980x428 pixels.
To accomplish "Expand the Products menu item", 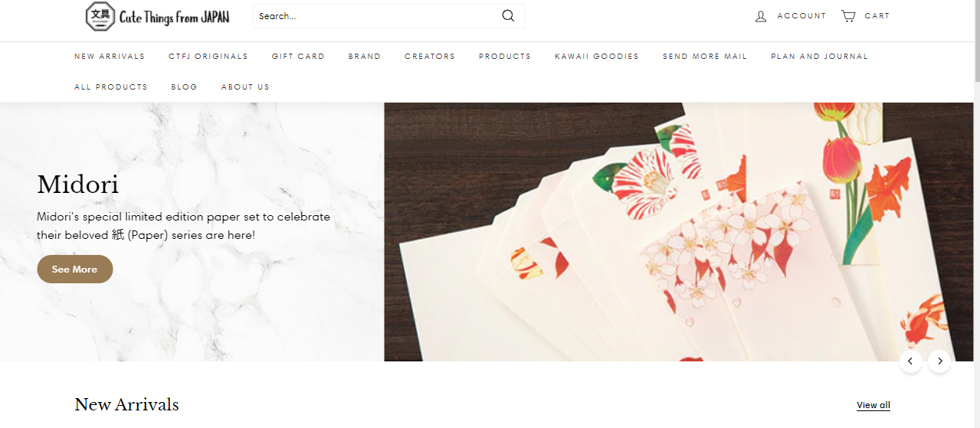I will pyautogui.click(x=505, y=57).
